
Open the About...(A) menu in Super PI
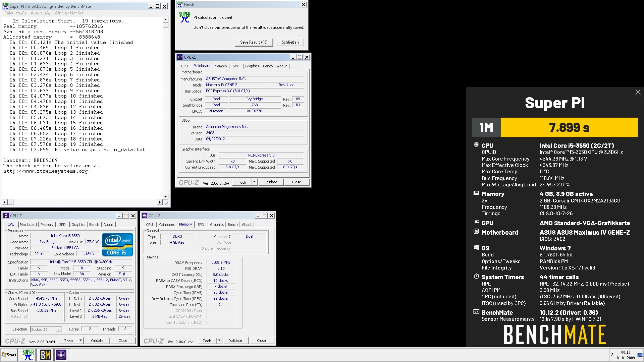coord(40,13)
